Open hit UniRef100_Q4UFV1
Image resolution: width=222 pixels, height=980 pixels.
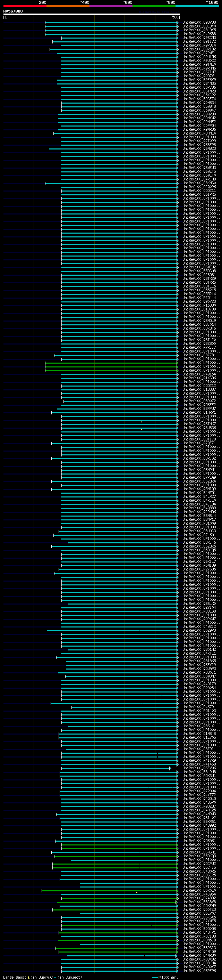(199, 932)
